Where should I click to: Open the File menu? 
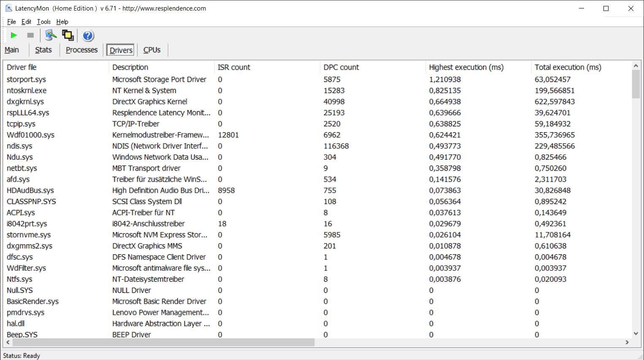11,22
